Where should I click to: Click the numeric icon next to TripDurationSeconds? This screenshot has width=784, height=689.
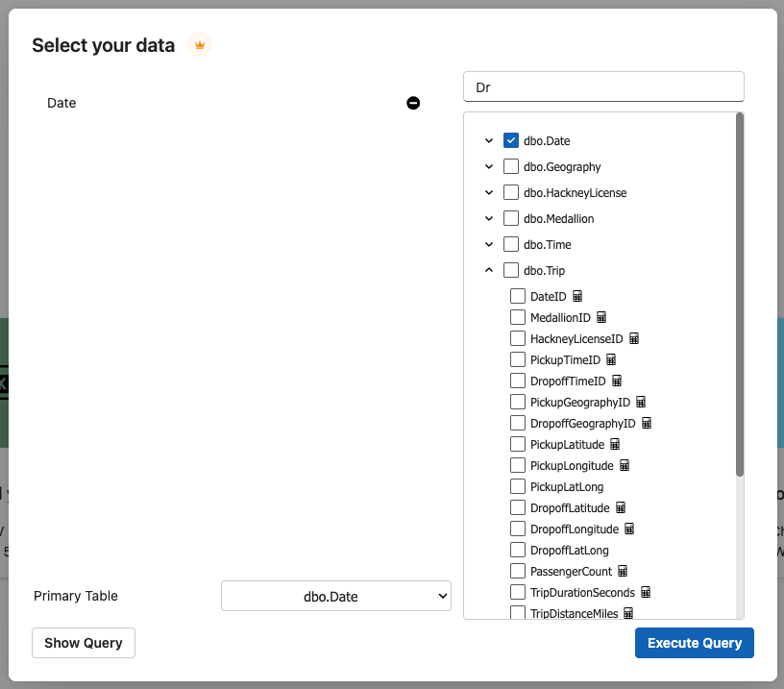point(646,593)
